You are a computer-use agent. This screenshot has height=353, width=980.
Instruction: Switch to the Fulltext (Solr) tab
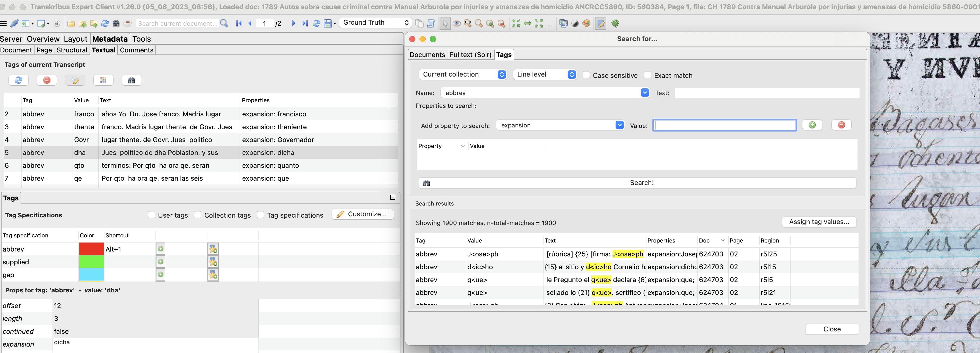[x=470, y=55]
